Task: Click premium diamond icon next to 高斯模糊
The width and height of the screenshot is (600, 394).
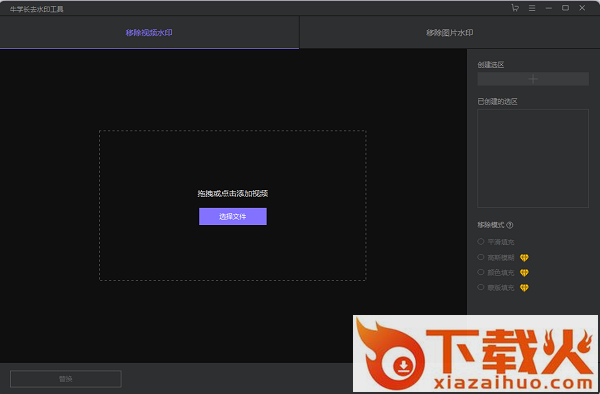Action: [x=524, y=258]
